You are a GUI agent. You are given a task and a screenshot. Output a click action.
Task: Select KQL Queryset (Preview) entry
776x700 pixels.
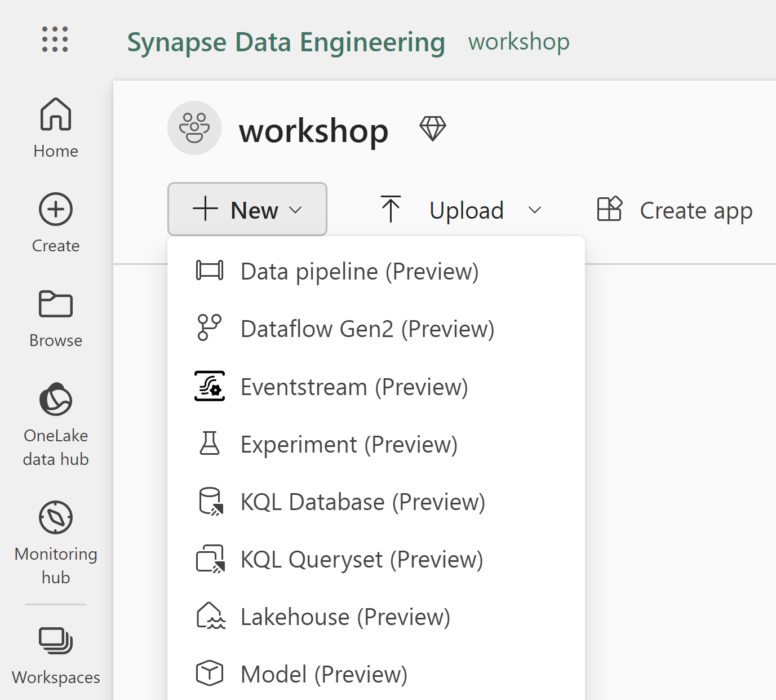click(376, 559)
